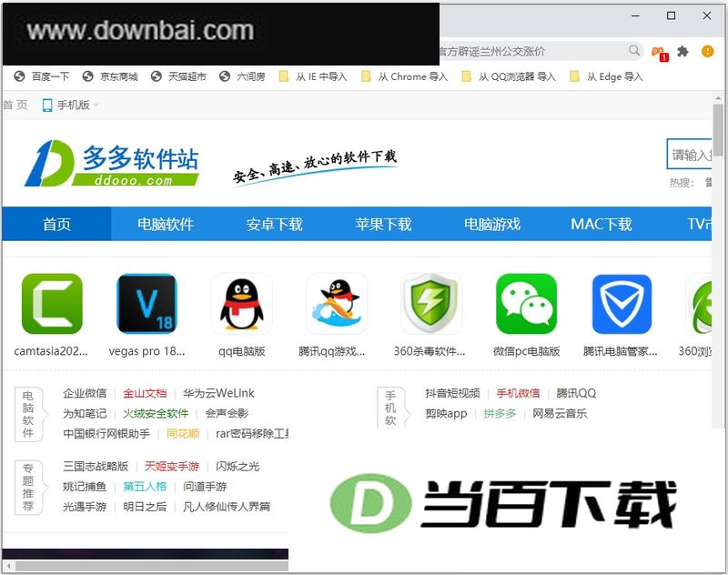
Task: Open the 从 QQ浏览器 导入 bookmark folder
Action: pos(509,76)
